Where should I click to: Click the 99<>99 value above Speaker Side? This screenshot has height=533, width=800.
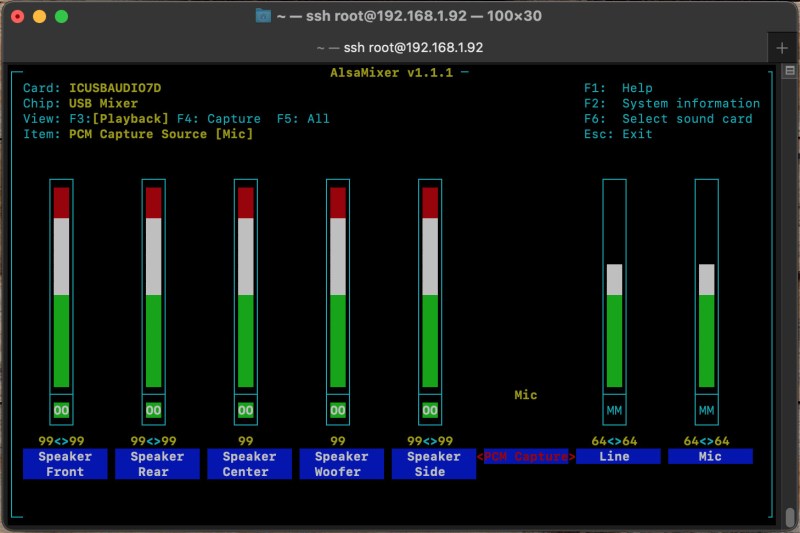click(x=430, y=441)
